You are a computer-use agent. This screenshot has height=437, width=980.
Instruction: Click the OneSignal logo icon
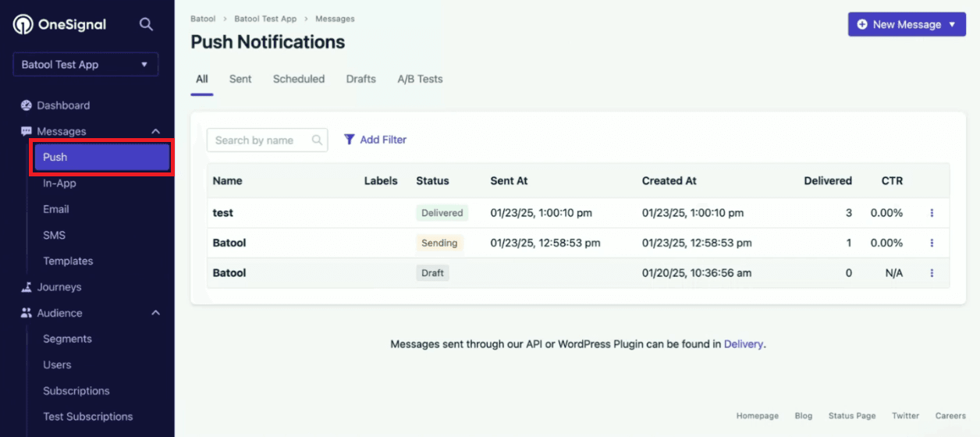pos(23,25)
